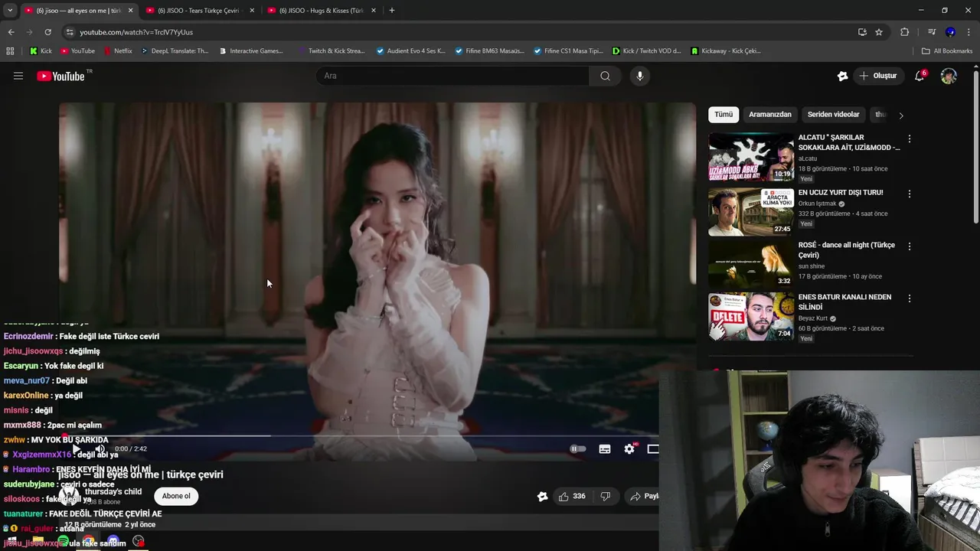The image size is (980, 551).
Task: Mute the video with the speaker icon
Action: coord(100,449)
